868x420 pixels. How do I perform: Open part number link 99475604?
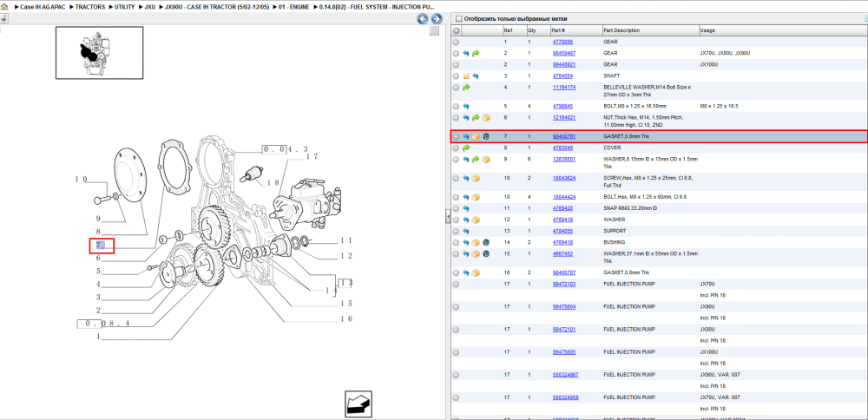pos(563,306)
